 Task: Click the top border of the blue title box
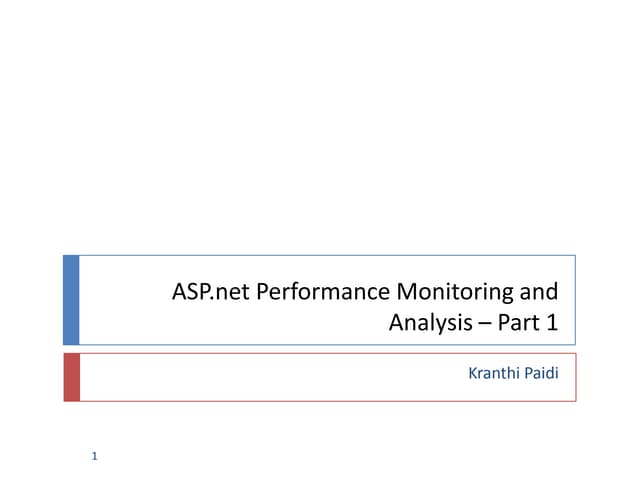click(x=320, y=255)
